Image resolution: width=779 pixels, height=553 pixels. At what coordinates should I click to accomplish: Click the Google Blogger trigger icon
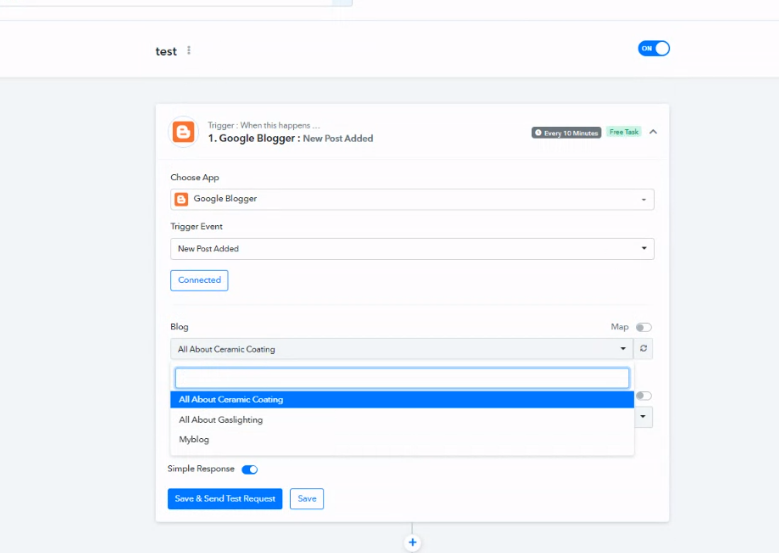pos(183,132)
